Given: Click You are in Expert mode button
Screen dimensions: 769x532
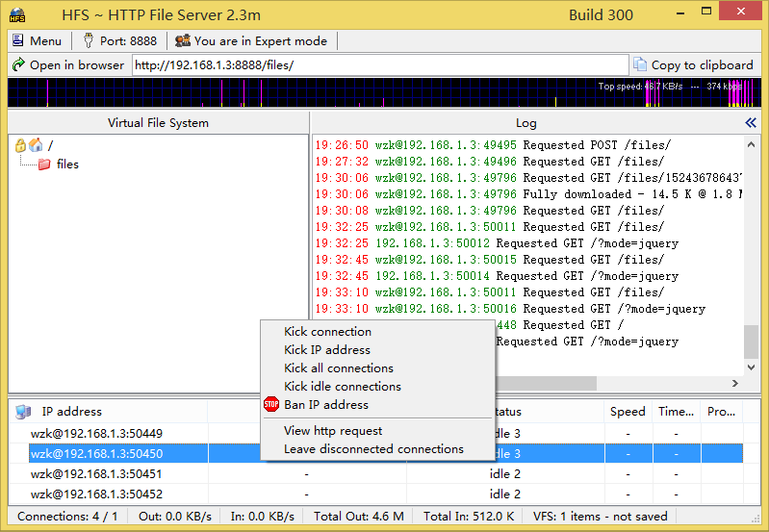Looking at the screenshot, I should (252, 40).
